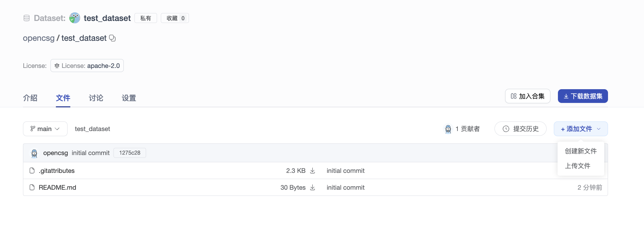Open 提交历史 commit history
The image size is (644, 236).
click(x=520, y=129)
